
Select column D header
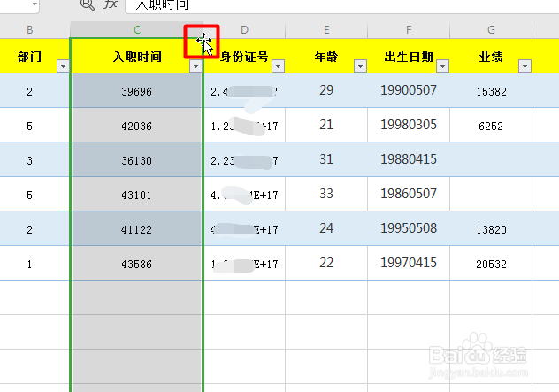click(x=244, y=29)
